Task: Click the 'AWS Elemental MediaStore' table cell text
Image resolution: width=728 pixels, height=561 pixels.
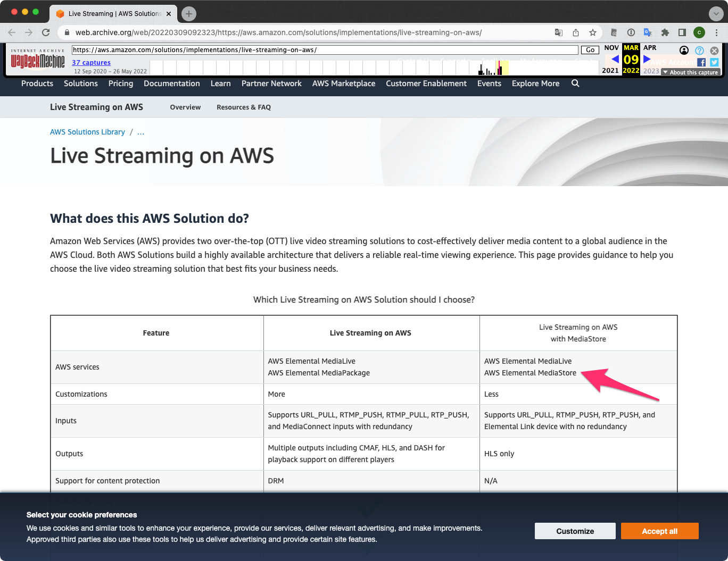Action: (530, 373)
